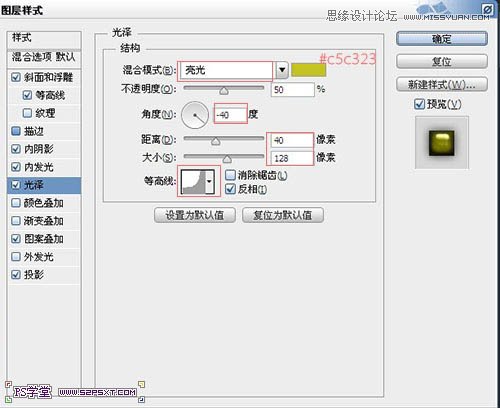Open the 描边 style settings
Image resolution: width=500 pixels, height=408 pixels.
pyautogui.click(x=34, y=131)
